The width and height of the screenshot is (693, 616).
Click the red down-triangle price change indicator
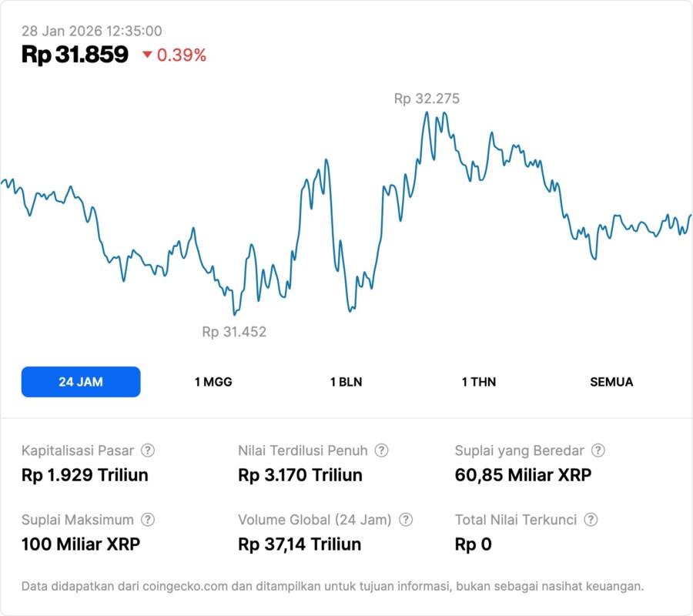147,55
